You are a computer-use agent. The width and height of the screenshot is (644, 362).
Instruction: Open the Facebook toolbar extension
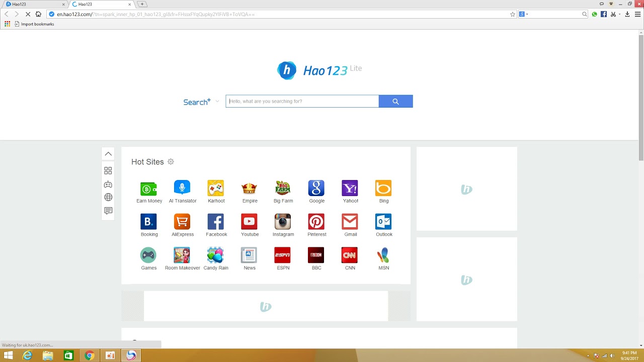(x=603, y=14)
